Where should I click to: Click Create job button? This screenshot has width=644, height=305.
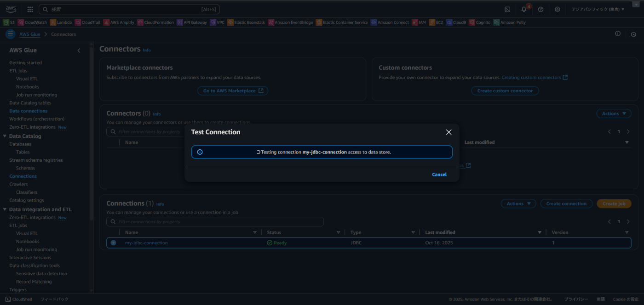[614, 203]
